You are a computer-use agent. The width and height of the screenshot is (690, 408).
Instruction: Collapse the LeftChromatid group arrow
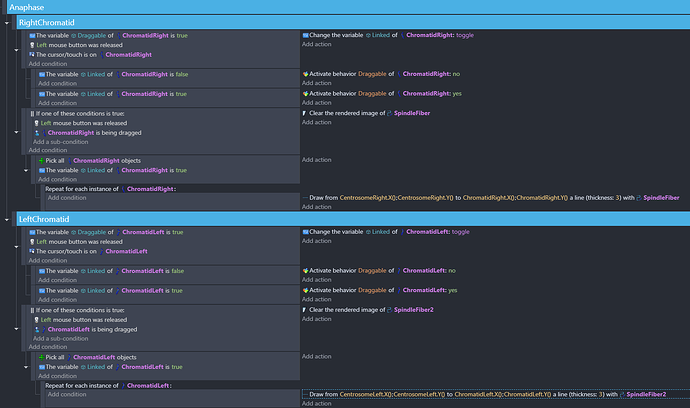tap(9, 218)
